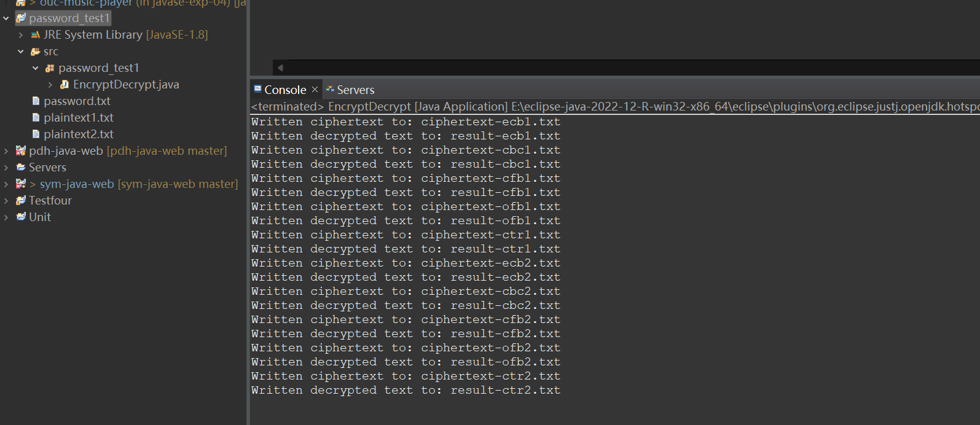Click the pdh-java-web project icon
Image resolution: width=980 pixels, height=425 pixels.
coord(21,151)
